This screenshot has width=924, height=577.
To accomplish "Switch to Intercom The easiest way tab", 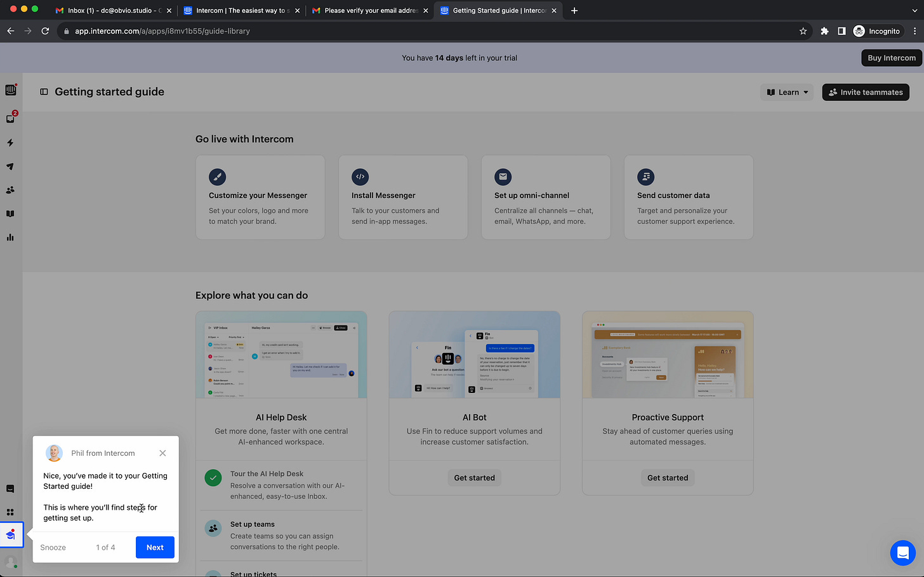I will [241, 11].
